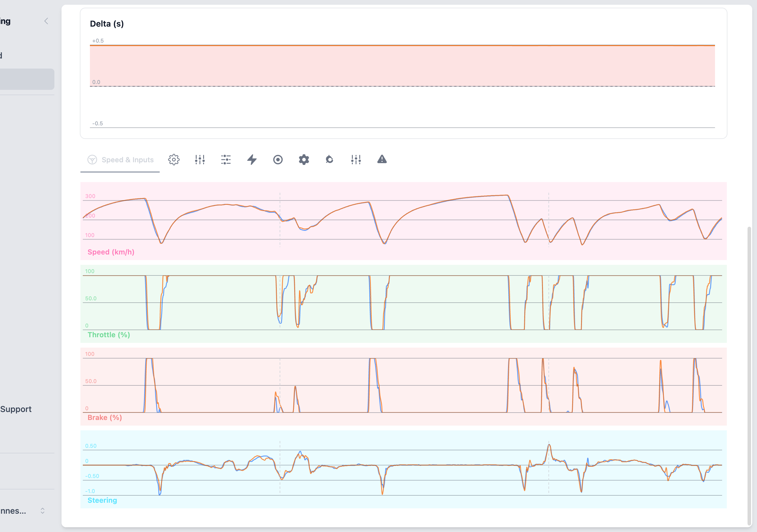Image resolution: width=757 pixels, height=532 pixels.
Task: Click the Steering chart label
Action: [x=102, y=500]
